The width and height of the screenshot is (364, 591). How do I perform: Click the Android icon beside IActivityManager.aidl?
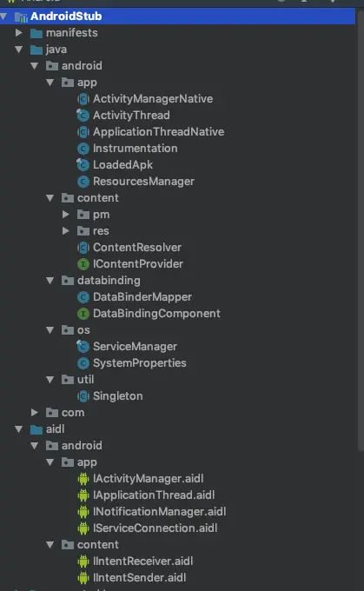[83, 479]
